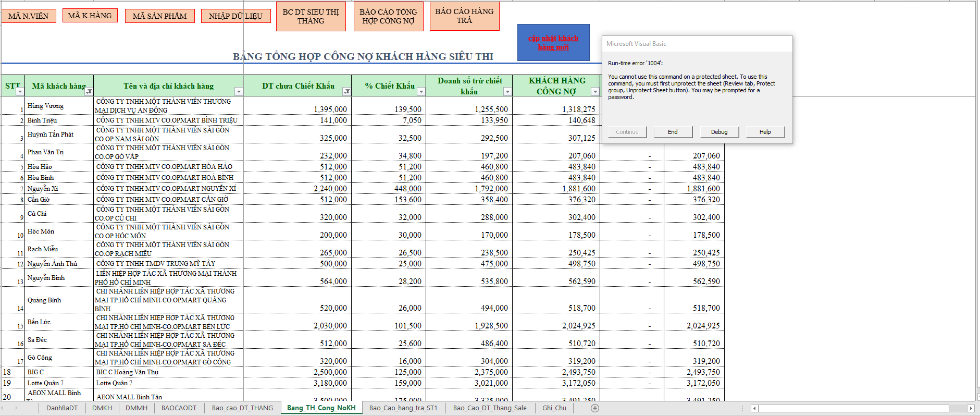Image resolution: width=980 pixels, height=416 pixels.
Task: Select the value 1,318,275 in CÔNG NỢ column
Action: (x=556, y=105)
